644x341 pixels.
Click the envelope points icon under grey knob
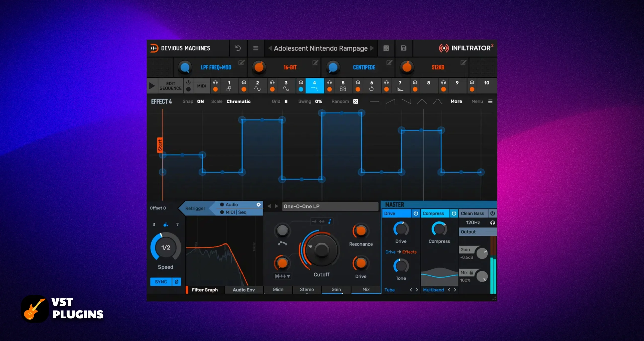(x=282, y=243)
